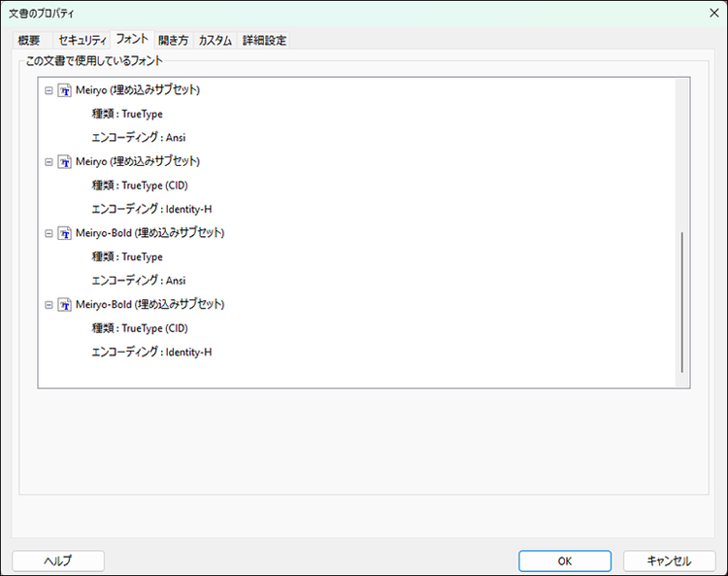Click 'エンコーディング : Identity-H' under the last Meiryo-Bold
The image size is (728, 576).
[151, 352]
